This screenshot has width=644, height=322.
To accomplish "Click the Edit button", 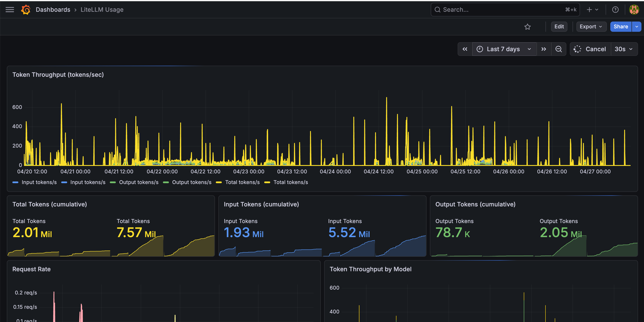I will pos(559,26).
